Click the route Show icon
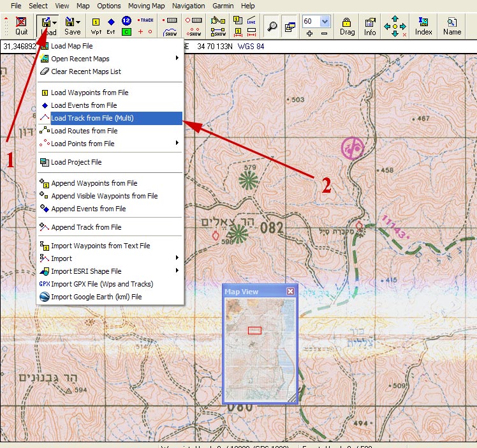The height and width of the screenshot is (448, 477). [218, 33]
